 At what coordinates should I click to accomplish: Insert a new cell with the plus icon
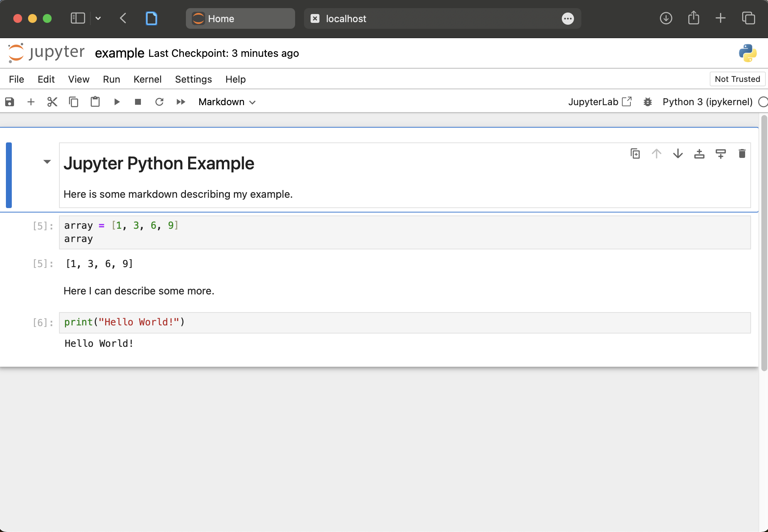point(31,102)
